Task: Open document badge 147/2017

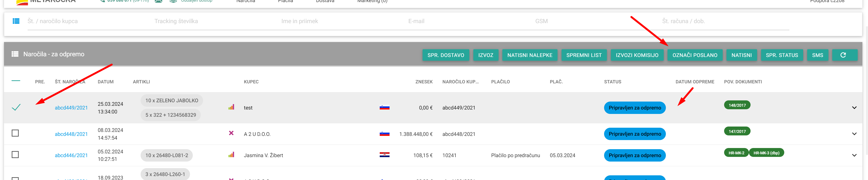Action: pyautogui.click(x=737, y=131)
